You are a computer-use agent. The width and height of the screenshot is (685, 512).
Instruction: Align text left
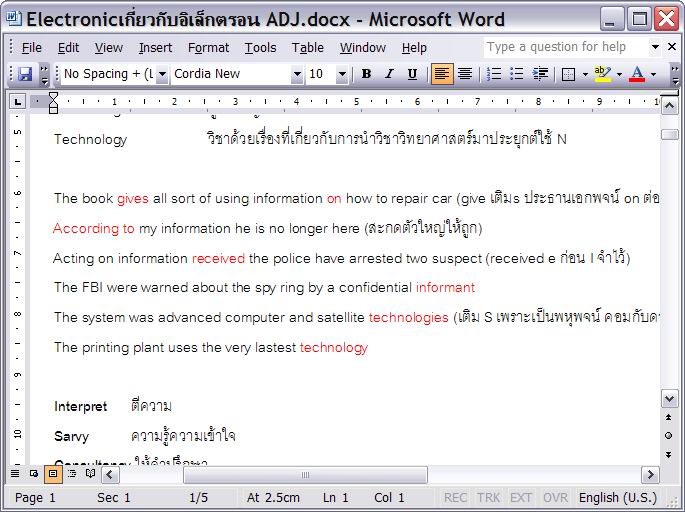(x=442, y=74)
